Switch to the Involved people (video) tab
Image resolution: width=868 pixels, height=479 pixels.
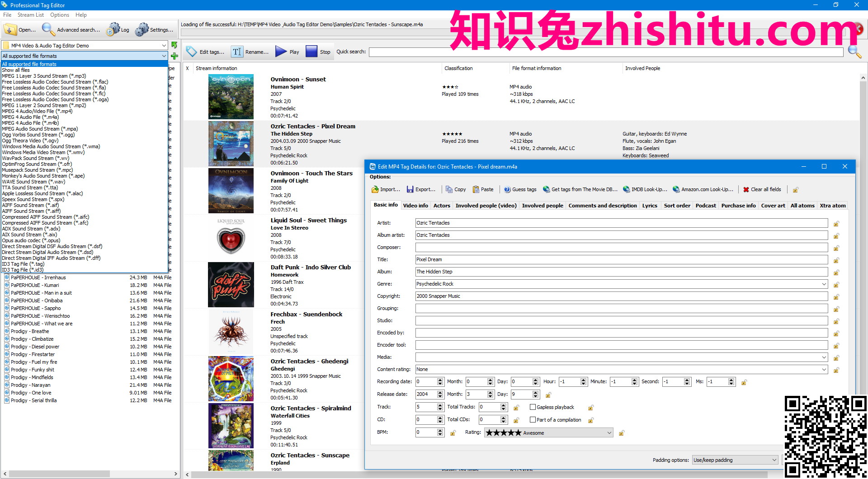tap(486, 206)
